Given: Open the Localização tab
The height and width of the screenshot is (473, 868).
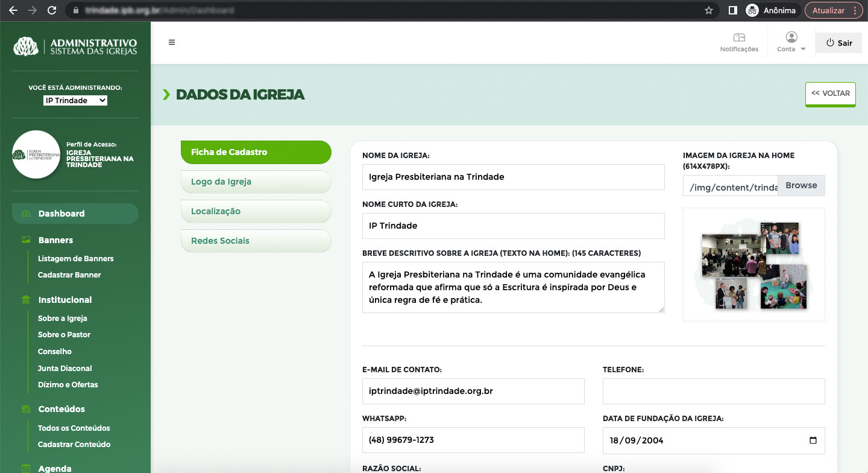Looking at the screenshot, I should (256, 211).
